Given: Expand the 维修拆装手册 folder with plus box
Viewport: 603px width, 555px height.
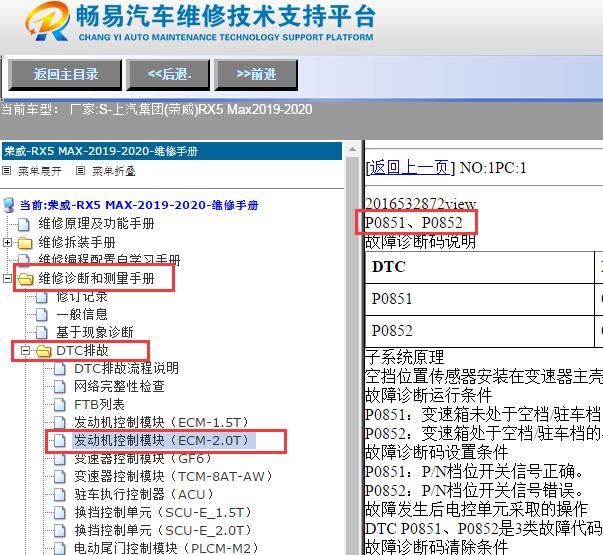Looking at the screenshot, I should [7, 242].
